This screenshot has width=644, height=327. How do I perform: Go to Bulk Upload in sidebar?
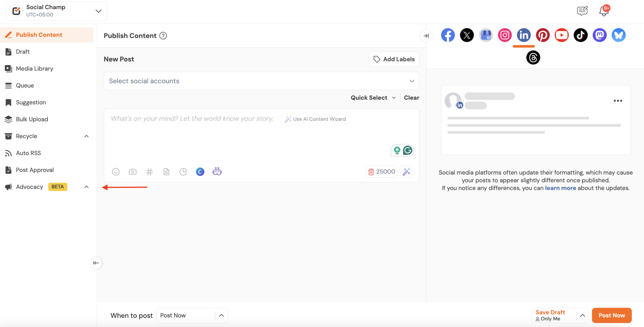pyautogui.click(x=32, y=119)
